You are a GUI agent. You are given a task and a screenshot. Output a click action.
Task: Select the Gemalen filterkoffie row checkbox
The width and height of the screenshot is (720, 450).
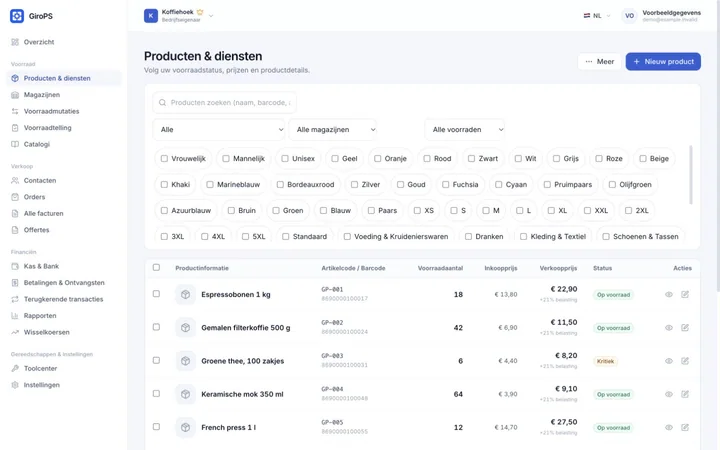click(x=156, y=327)
